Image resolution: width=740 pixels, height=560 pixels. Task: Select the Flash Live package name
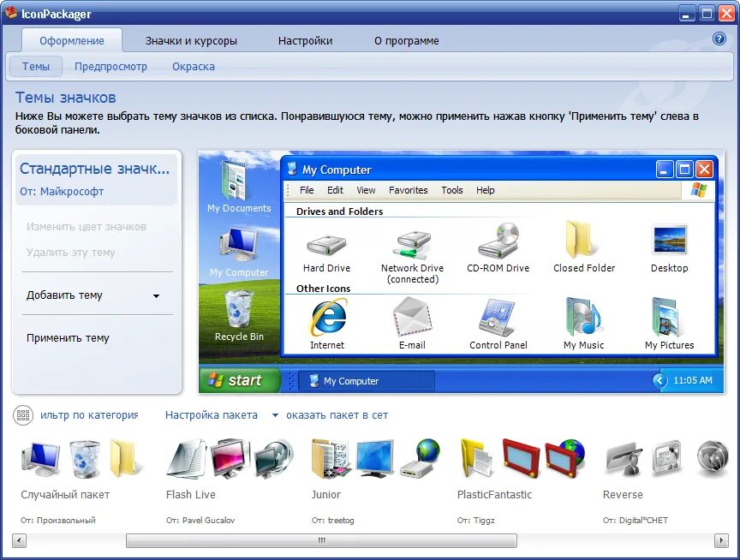point(191,494)
